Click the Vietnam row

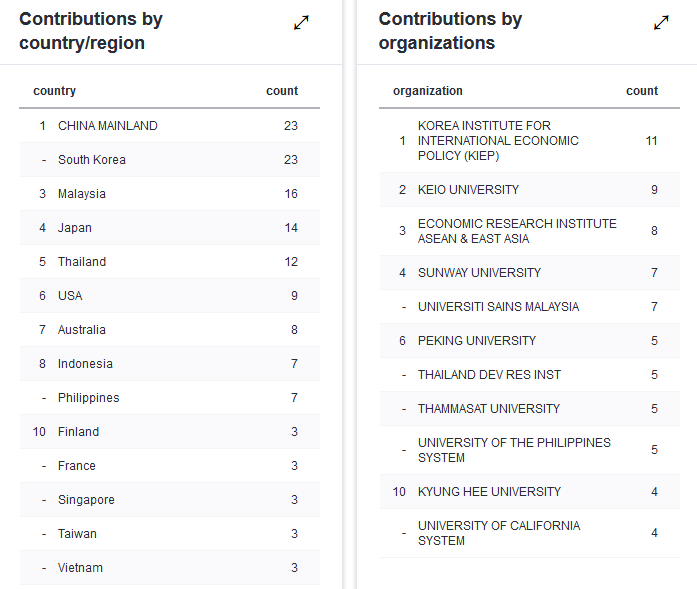[169, 568]
